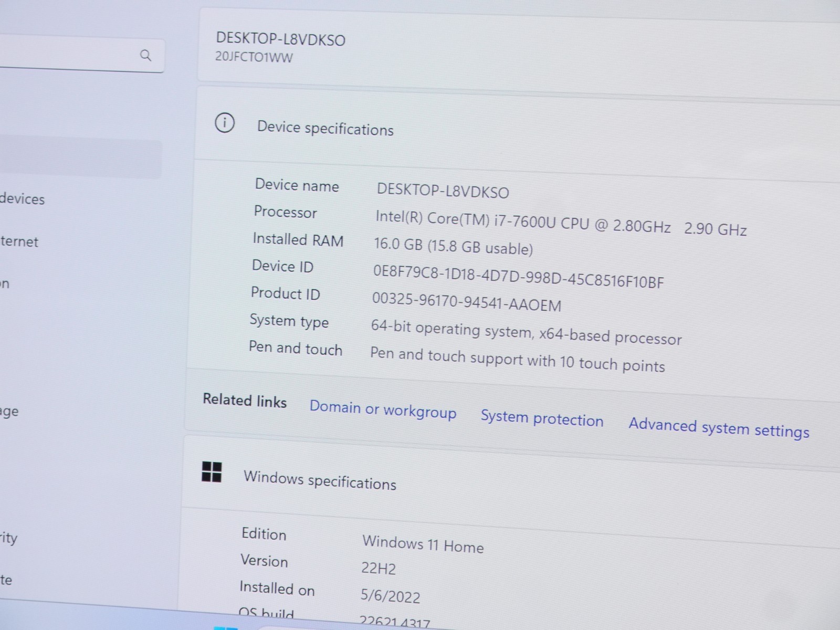This screenshot has height=630, width=840.
Task: Click the Device specifications info icon
Action: 225,123
